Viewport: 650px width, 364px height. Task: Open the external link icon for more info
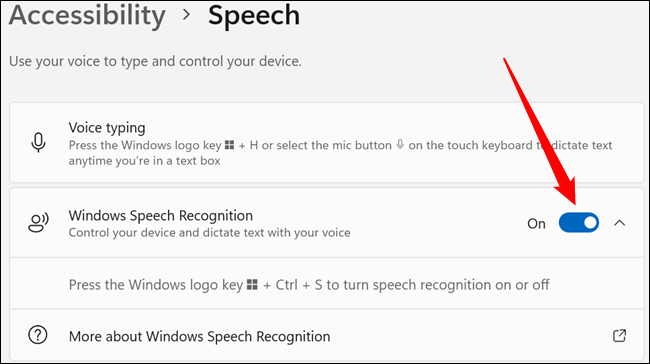(x=619, y=335)
